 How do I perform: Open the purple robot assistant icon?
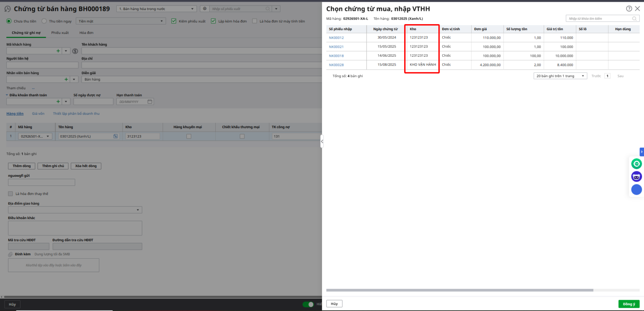636,177
